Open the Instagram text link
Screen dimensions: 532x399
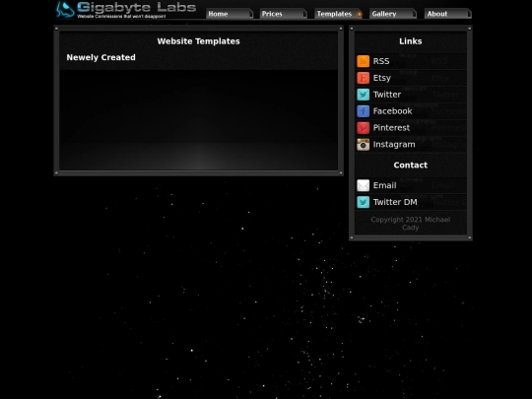pos(394,145)
